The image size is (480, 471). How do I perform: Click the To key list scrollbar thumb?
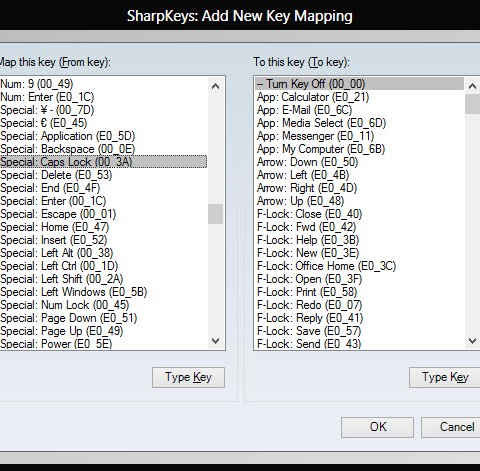tap(472, 104)
